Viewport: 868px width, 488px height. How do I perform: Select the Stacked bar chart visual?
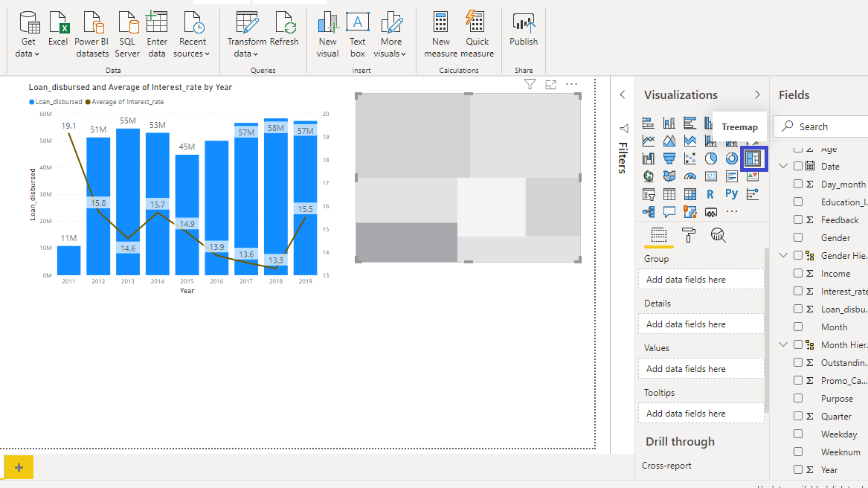point(649,123)
